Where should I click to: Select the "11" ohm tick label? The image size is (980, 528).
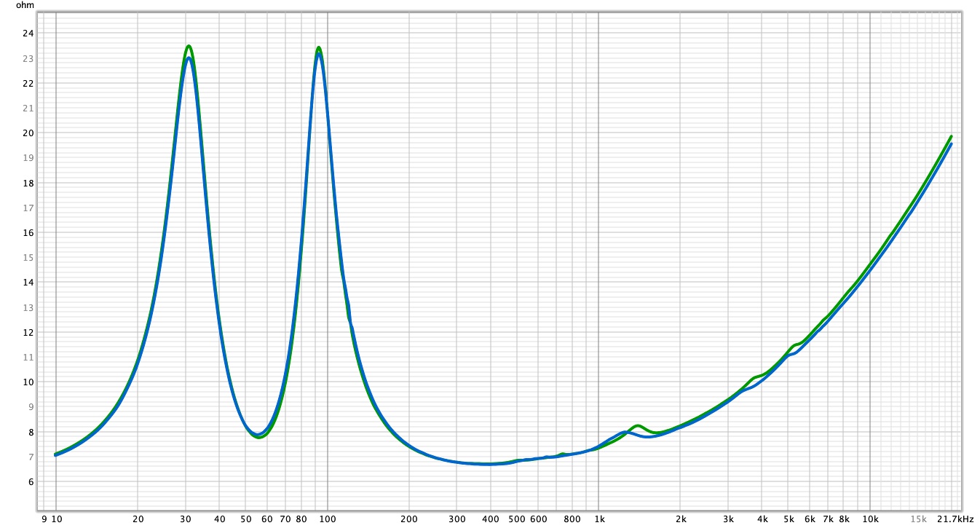(x=28, y=357)
